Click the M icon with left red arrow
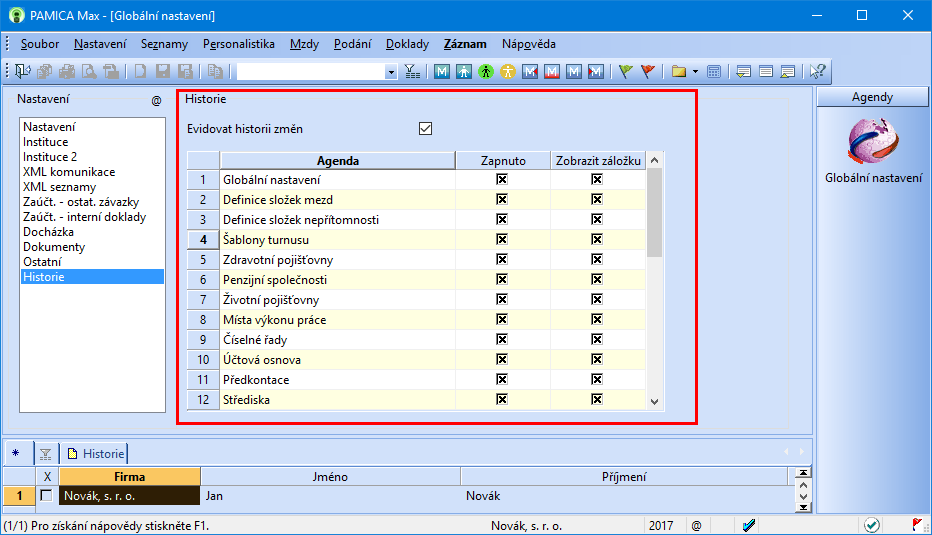This screenshot has height=535, width=932. pos(530,71)
